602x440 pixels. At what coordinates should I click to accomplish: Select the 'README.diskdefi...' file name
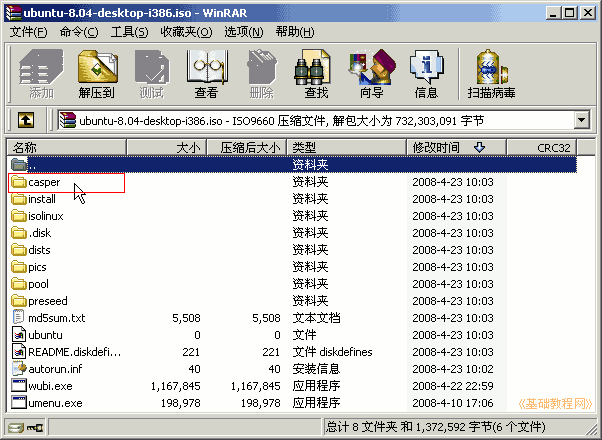(x=74, y=352)
